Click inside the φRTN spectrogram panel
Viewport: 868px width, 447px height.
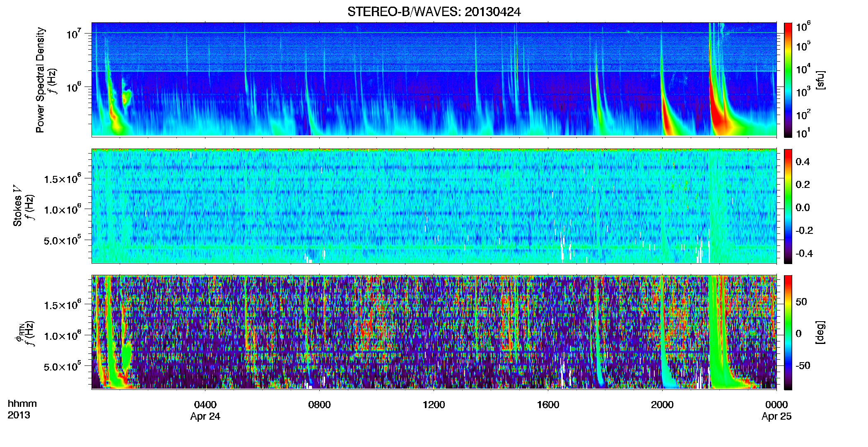pyautogui.click(x=434, y=332)
